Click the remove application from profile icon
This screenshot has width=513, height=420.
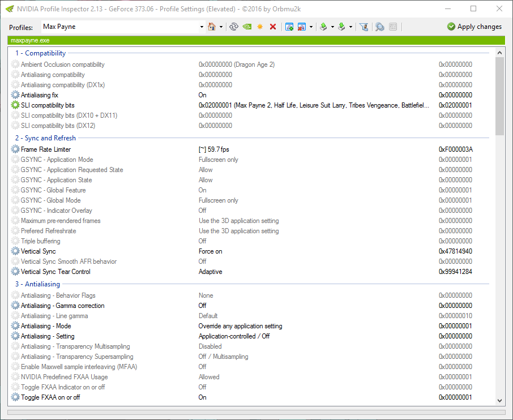coord(301,27)
